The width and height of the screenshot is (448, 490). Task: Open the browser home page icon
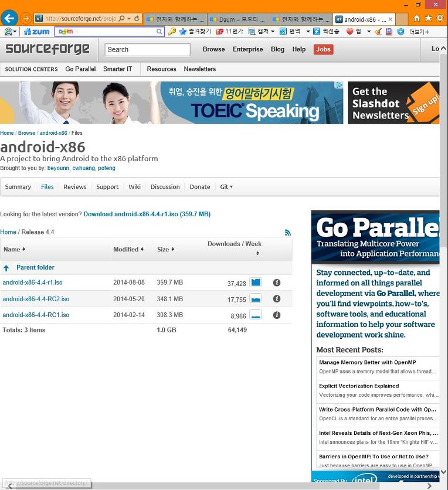point(417,18)
